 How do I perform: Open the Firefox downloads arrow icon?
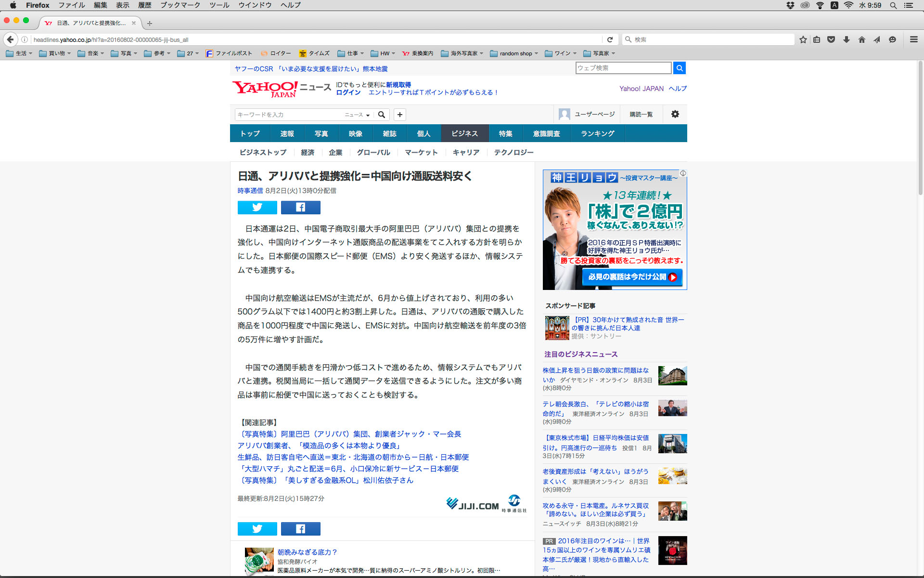(847, 39)
